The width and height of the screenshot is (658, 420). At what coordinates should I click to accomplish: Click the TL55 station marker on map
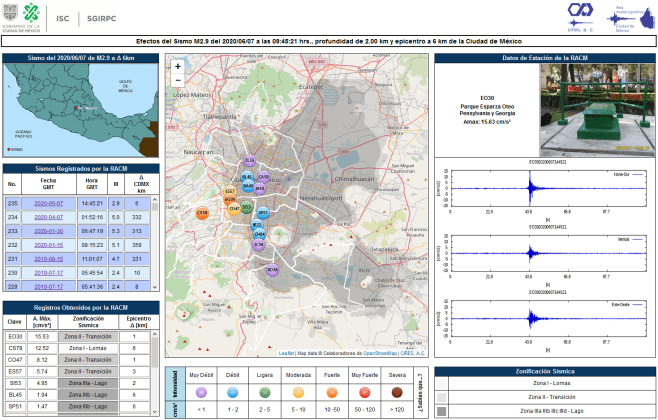pyautogui.click(x=250, y=160)
